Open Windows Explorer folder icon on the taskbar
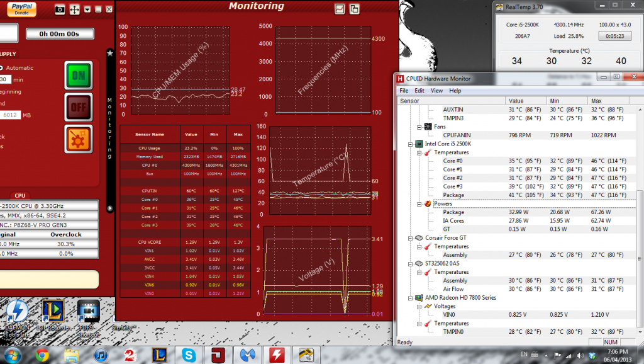 (72, 355)
